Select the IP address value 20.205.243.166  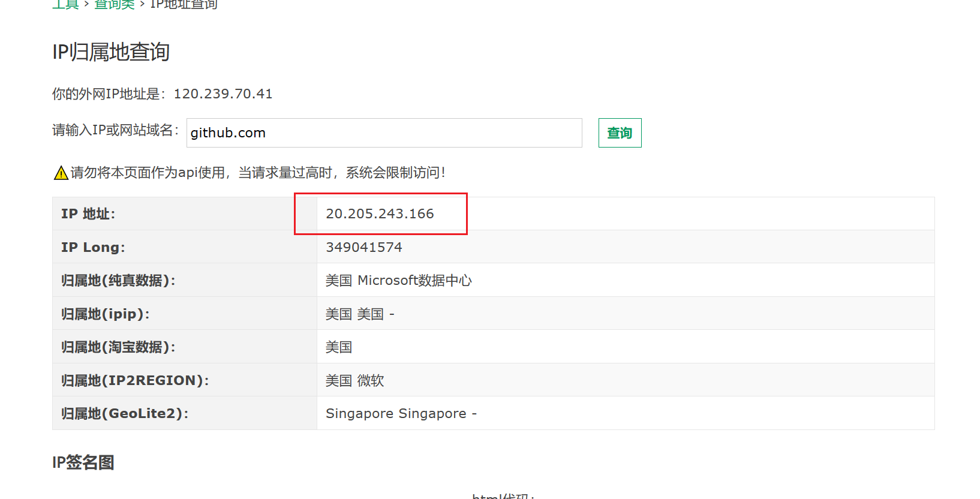click(380, 214)
